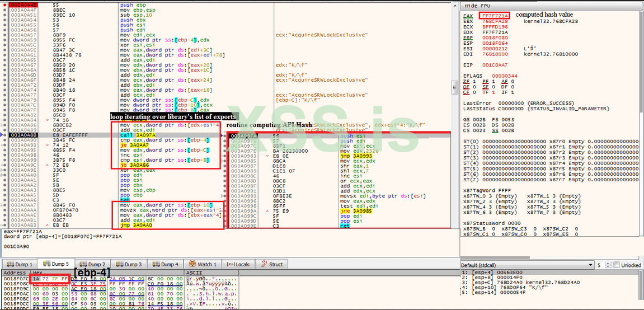This screenshot has height=310, width=644.
Task: Click the Dump 1 tab icon
Action: pyautogui.click(x=9, y=264)
